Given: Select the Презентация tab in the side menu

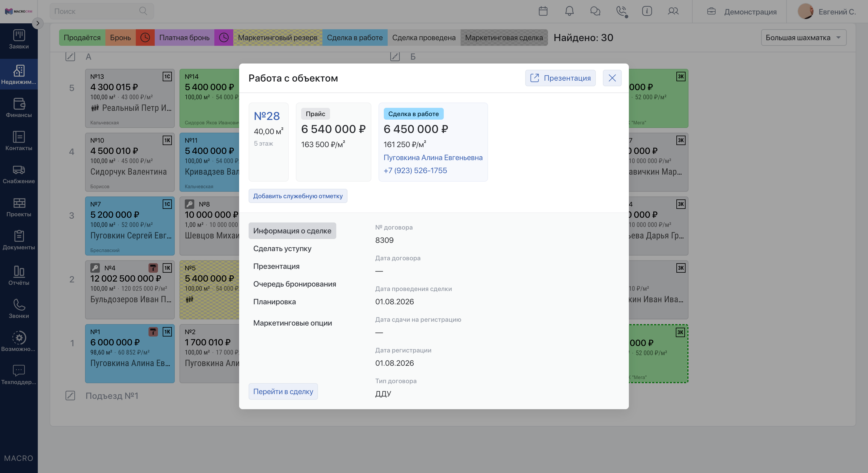Looking at the screenshot, I should point(276,266).
